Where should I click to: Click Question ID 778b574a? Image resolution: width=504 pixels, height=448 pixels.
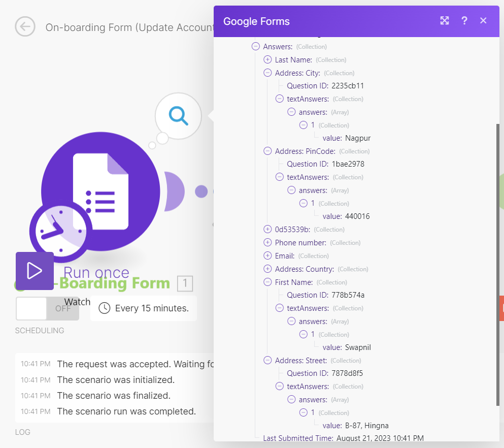click(326, 295)
